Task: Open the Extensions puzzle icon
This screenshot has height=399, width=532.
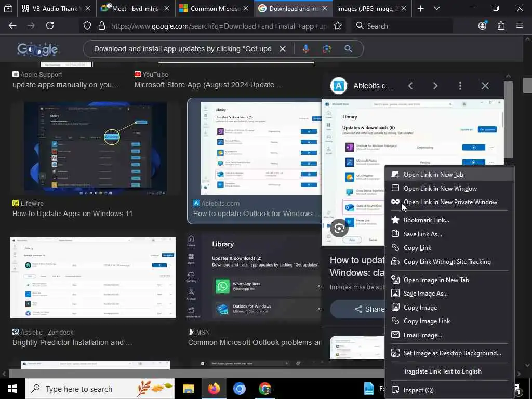Action: pyautogui.click(x=501, y=26)
